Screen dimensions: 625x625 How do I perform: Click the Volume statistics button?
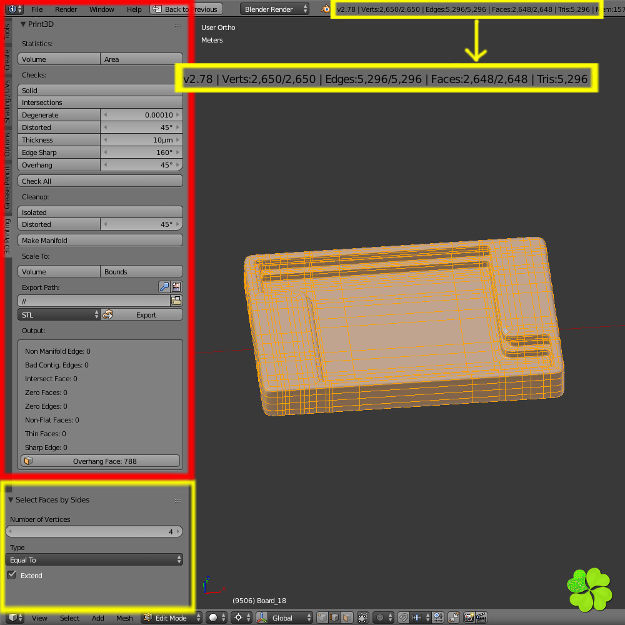pos(59,59)
